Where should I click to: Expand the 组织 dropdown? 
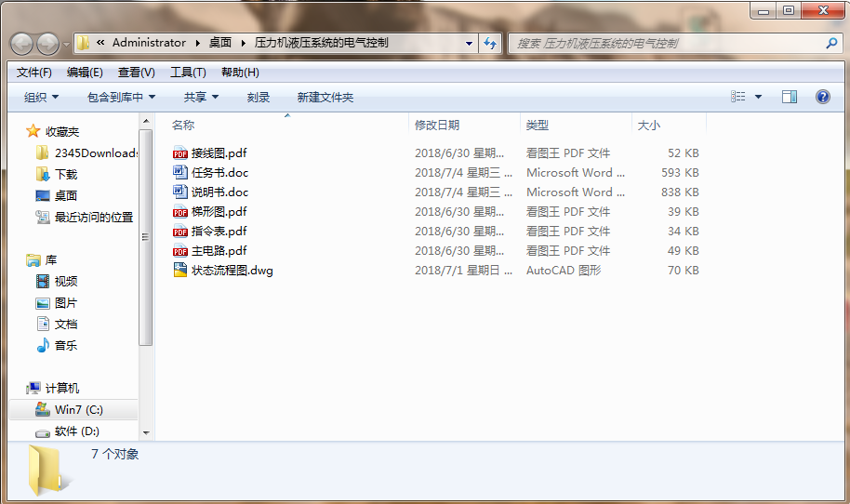click(41, 97)
